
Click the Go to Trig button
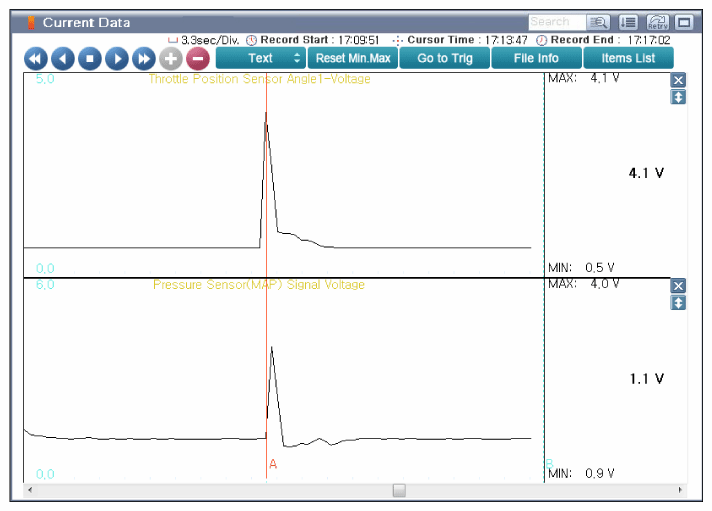coord(445,58)
